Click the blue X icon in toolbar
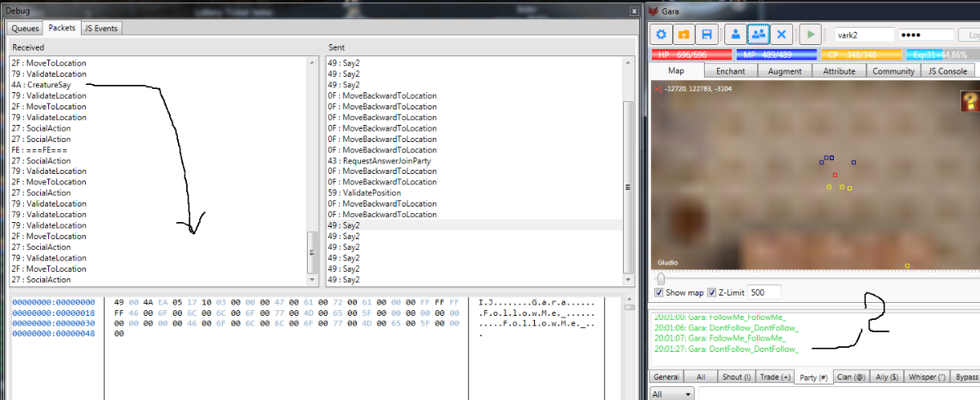Image resolution: width=980 pixels, height=400 pixels. pos(782,34)
